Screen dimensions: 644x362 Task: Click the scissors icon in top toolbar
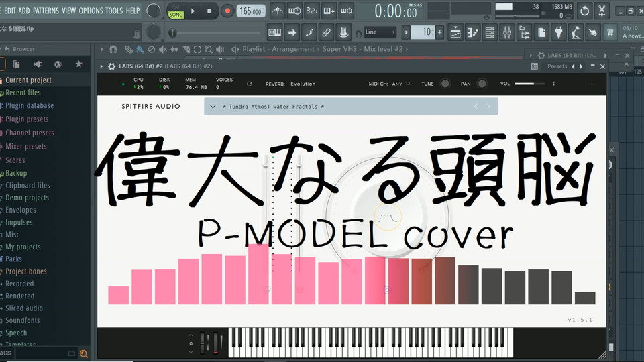point(602,11)
